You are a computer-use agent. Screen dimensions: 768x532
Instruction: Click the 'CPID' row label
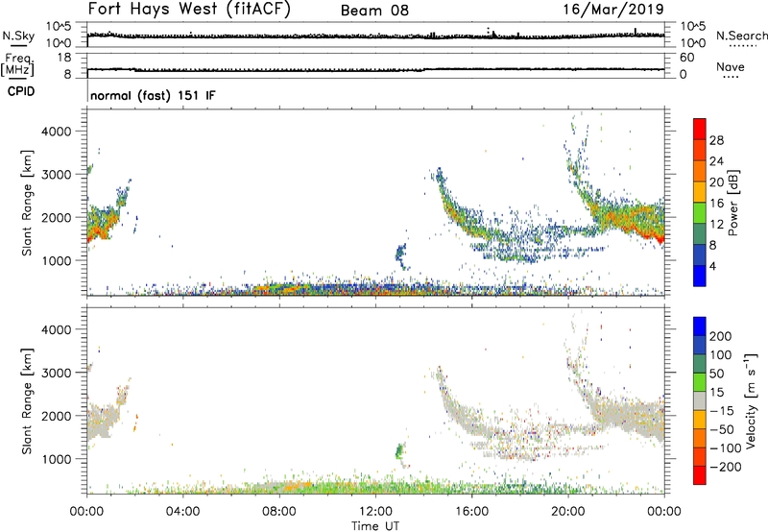(x=21, y=91)
